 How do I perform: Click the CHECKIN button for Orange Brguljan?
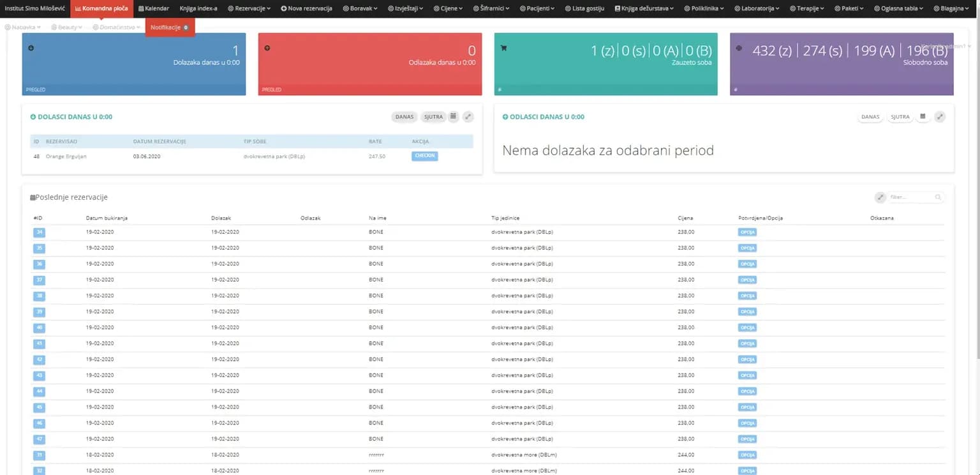pyautogui.click(x=425, y=156)
